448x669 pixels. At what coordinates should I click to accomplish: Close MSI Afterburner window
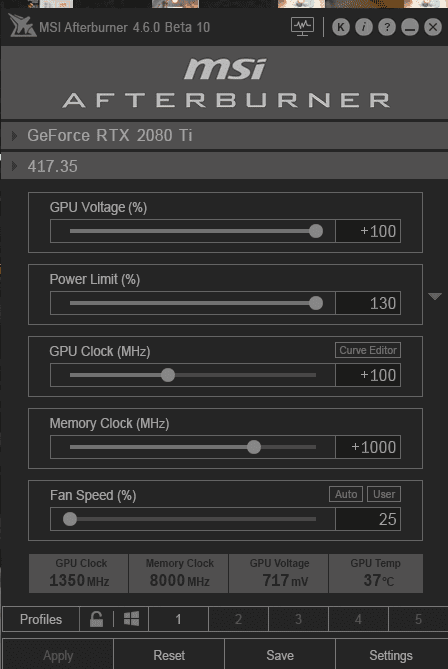coord(433,27)
